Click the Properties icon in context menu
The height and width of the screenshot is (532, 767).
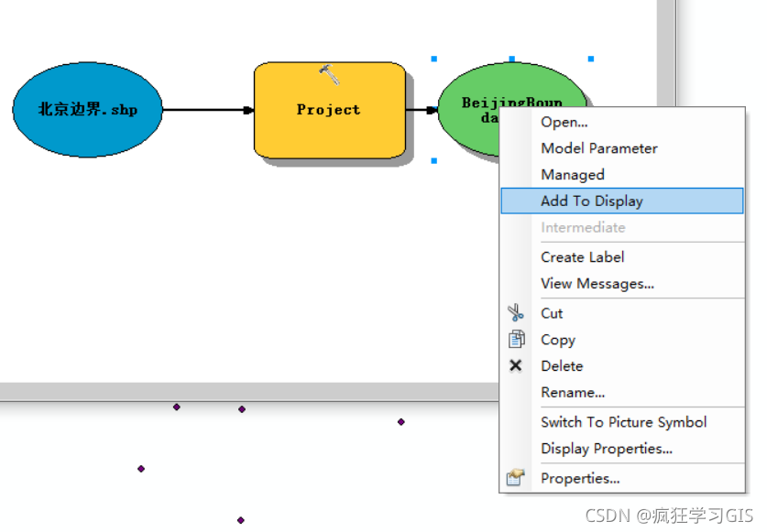(516, 477)
